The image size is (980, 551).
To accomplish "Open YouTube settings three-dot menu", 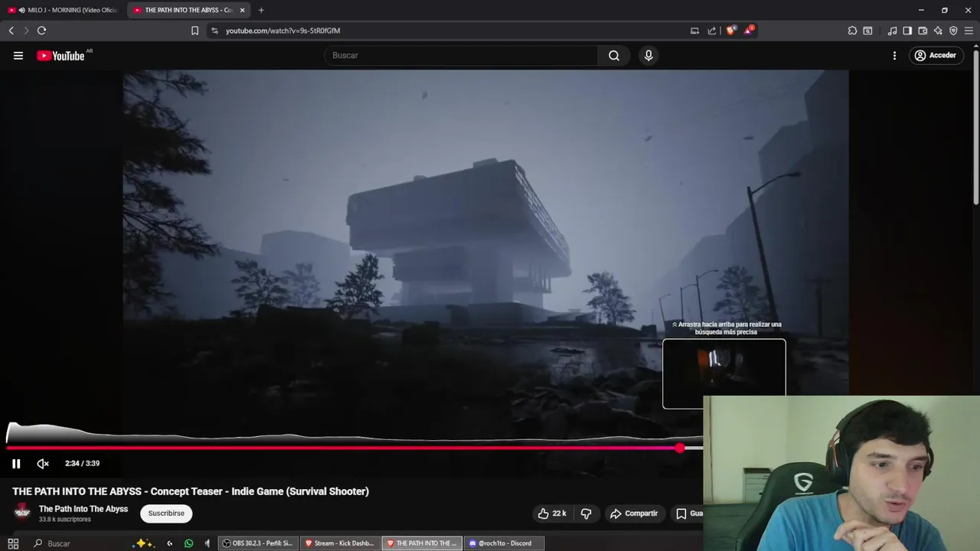I will click(894, 55).
